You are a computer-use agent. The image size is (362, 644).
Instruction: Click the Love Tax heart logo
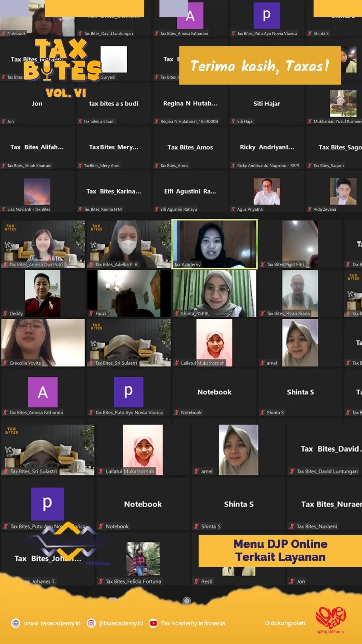tap(331, 617)
